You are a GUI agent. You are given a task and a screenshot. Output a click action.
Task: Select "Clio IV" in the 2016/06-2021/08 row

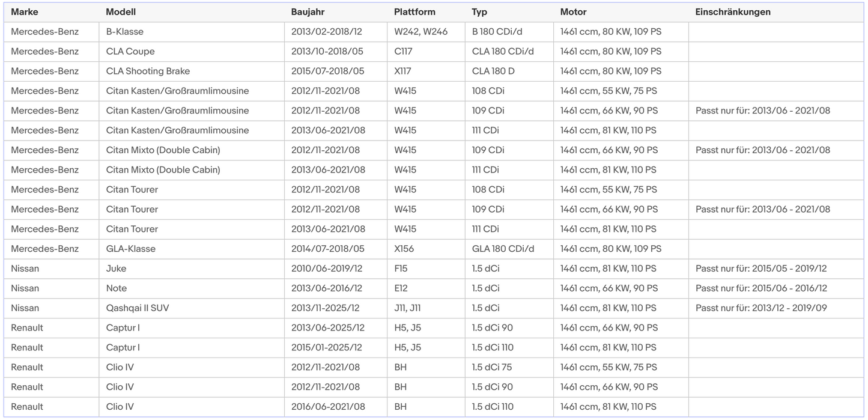point(120,407)
